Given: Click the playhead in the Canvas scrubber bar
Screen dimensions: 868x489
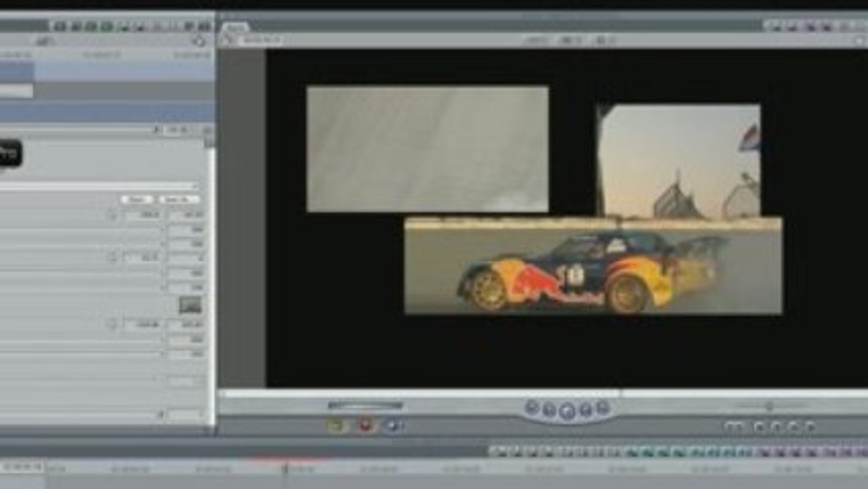Looking at the screenshot, I should 619,393.
